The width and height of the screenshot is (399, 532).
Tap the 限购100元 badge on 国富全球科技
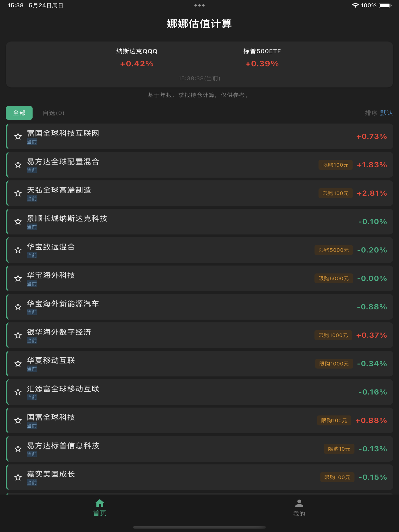[334, 420]
